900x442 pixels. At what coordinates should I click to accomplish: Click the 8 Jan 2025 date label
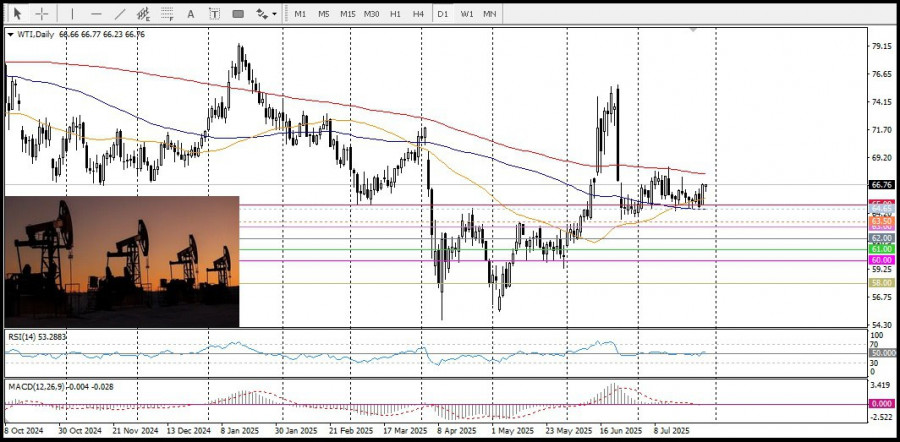pos(240,431)
